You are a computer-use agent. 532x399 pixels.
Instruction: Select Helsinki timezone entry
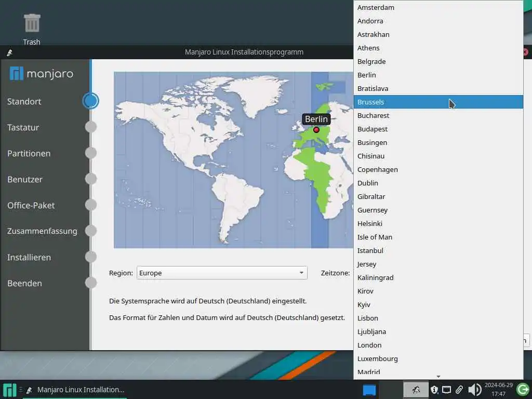(438, 223)
